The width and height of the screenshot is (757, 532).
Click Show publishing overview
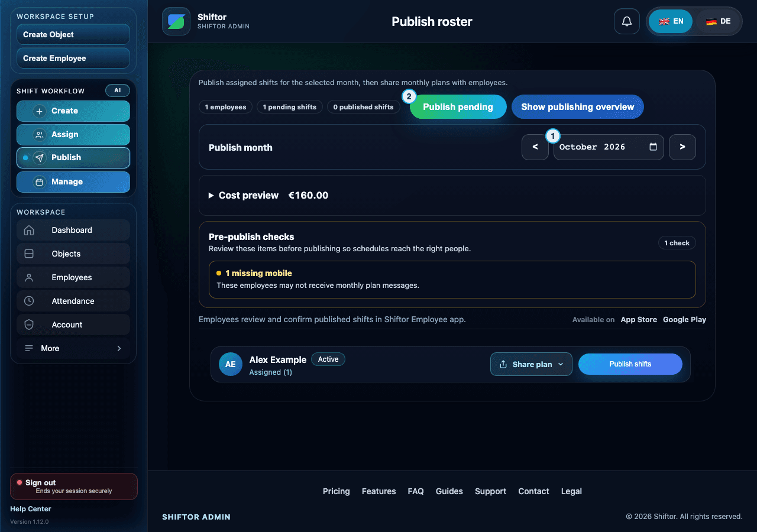coord(578,107)
